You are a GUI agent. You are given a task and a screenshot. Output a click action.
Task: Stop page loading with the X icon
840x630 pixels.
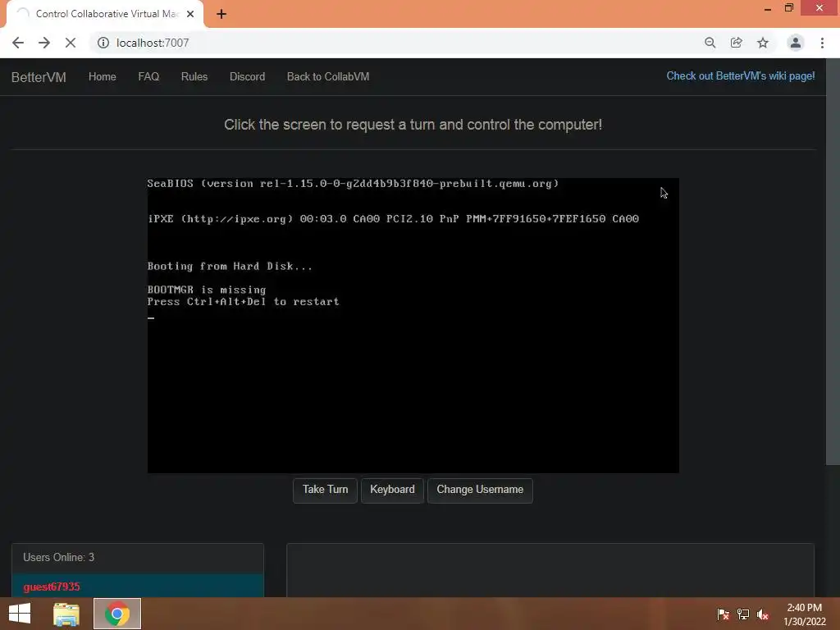[x=71, y=43]
